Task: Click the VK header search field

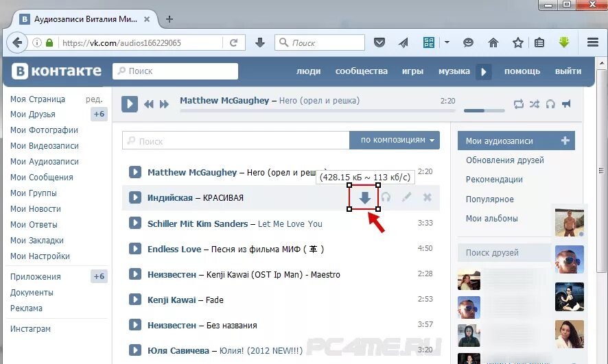Action: click(175, 71)
